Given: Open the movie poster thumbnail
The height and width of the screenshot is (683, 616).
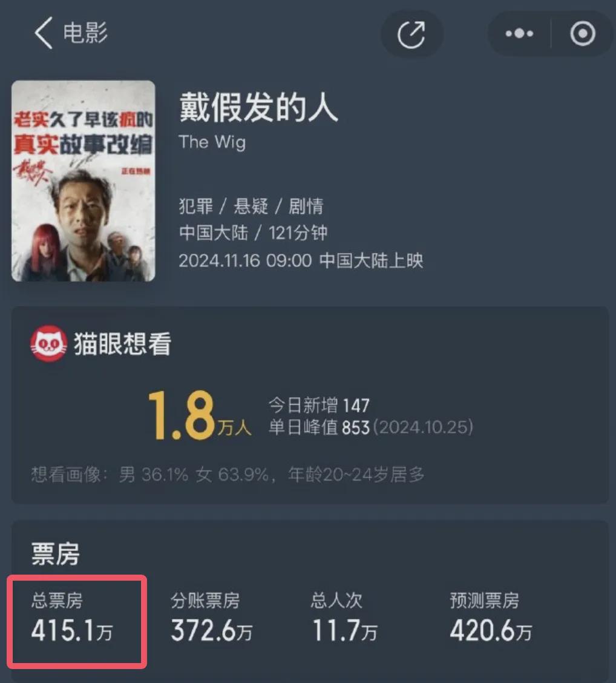Looking at the screenshot, I should [x=83, y=181].
